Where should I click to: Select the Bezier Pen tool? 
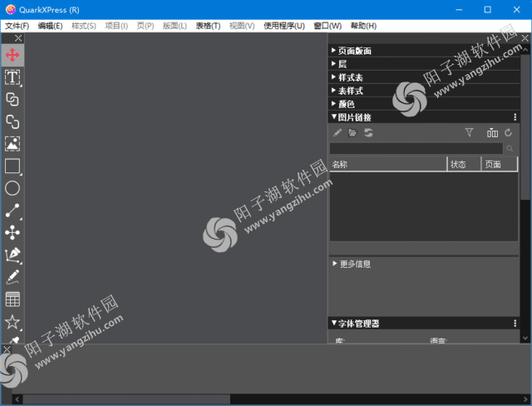[x=12, y=255]
